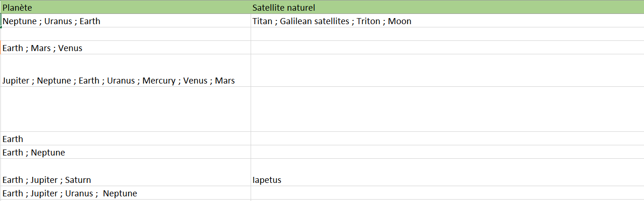Click the Planète column header cell
644x201 pixels.
click(x=126, y=7)
